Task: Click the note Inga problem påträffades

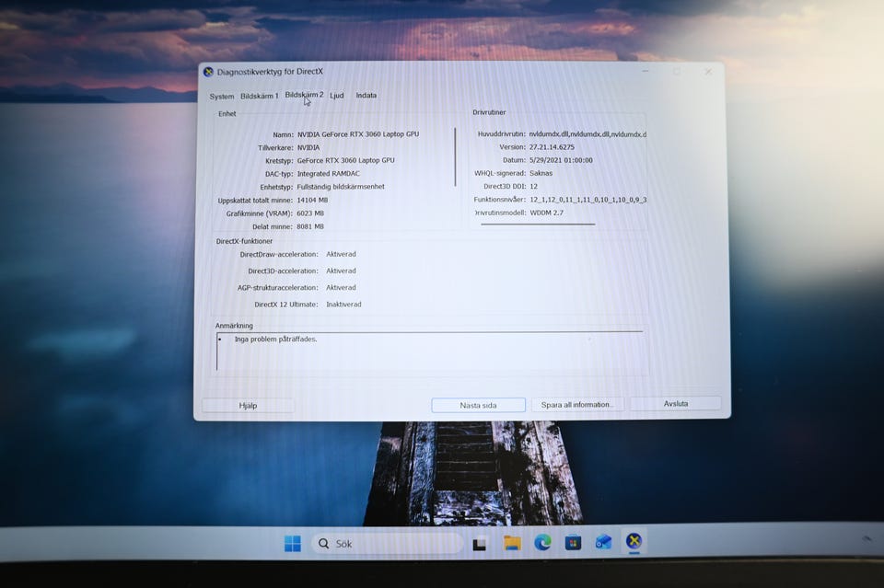Action: [275, 339]
